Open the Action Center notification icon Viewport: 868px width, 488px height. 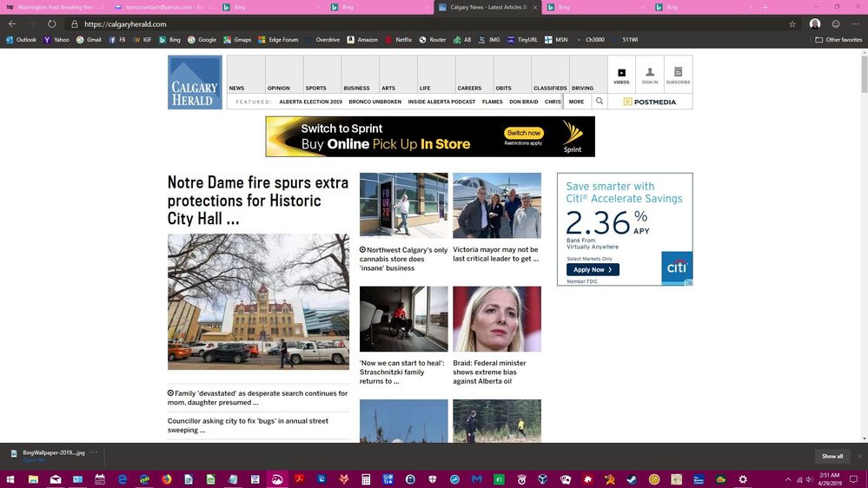pyautogui.click(x=853, y=479)
